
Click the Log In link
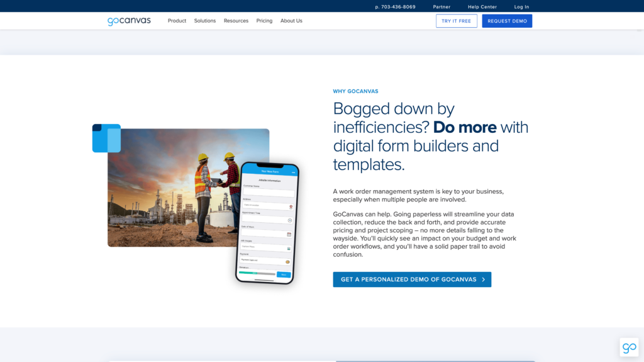(x=521, y=7)
